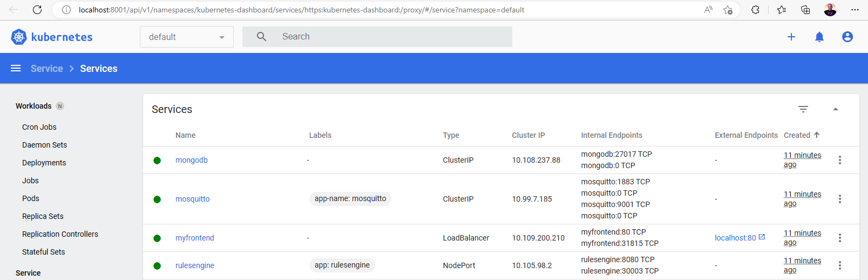The height and width of the screenshot is (280, 868).
Task: Open the default namespace dropdown
Action: (x=187, y=37)
